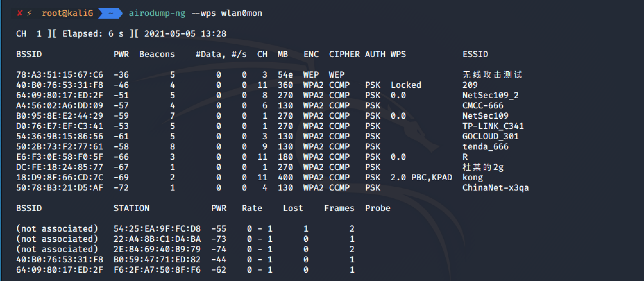The width and height of the screenshot is (644, 281).
Task: Click the WPS column header
Action: point(398,54)
